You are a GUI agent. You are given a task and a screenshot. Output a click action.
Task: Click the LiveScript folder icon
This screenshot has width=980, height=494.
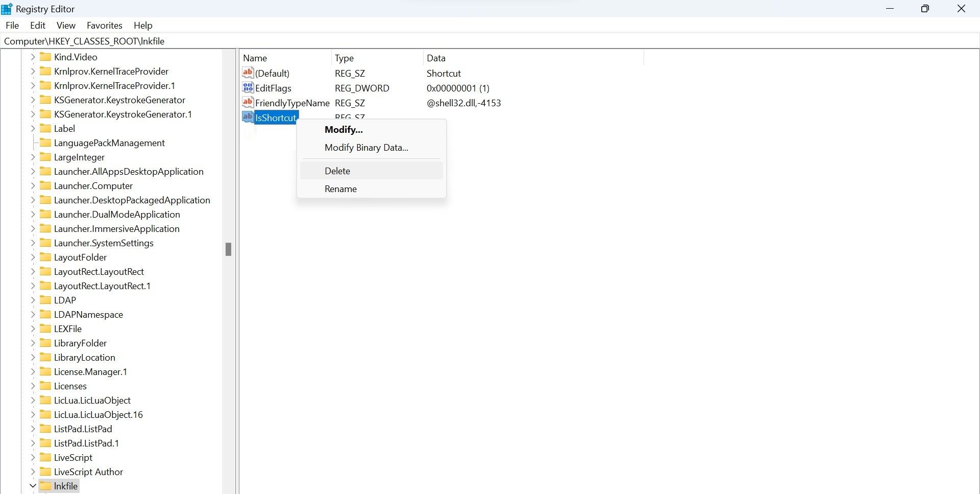[x=45, y=457]
